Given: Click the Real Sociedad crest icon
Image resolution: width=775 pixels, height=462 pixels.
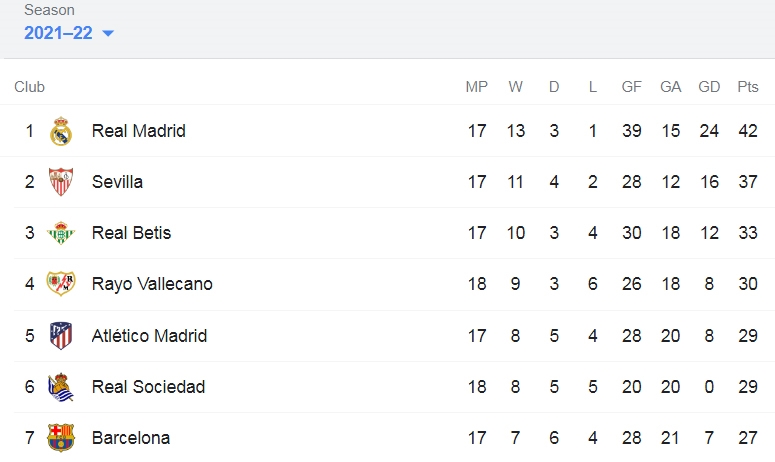Looking at the screenshot, I should point(61,386).
